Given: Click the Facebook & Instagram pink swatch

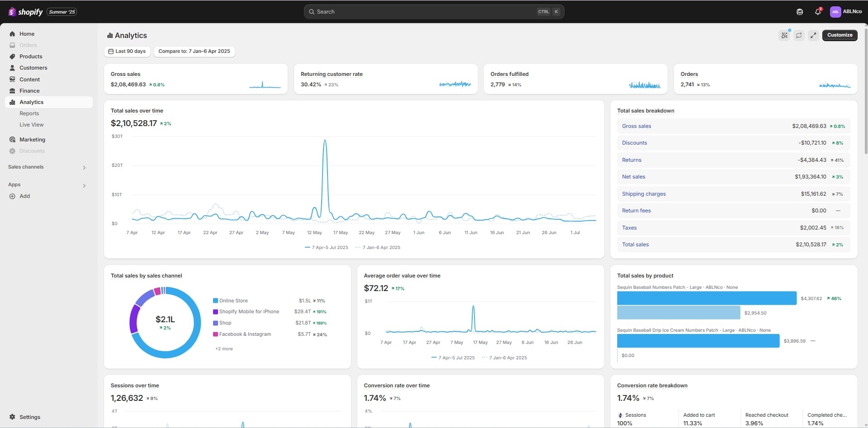Looking at the screenshot, I should pos(215,334).
